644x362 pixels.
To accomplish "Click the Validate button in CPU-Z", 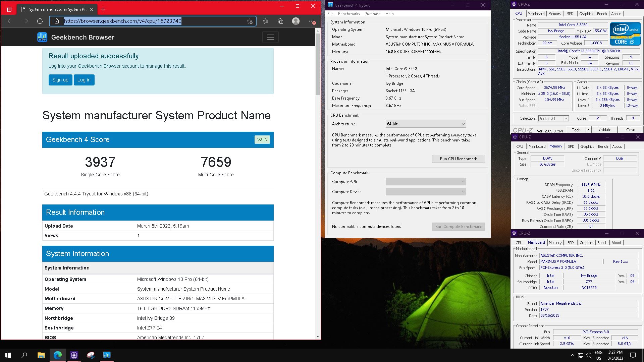I will pos(604,130).
